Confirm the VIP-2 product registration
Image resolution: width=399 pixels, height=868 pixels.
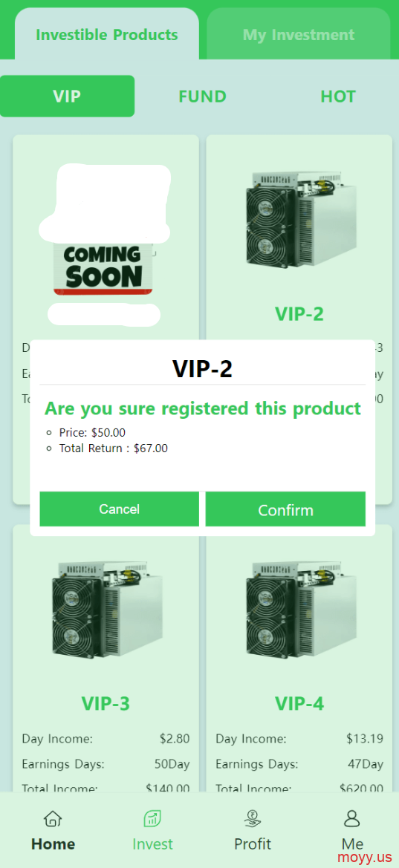(x=285, y=509)
